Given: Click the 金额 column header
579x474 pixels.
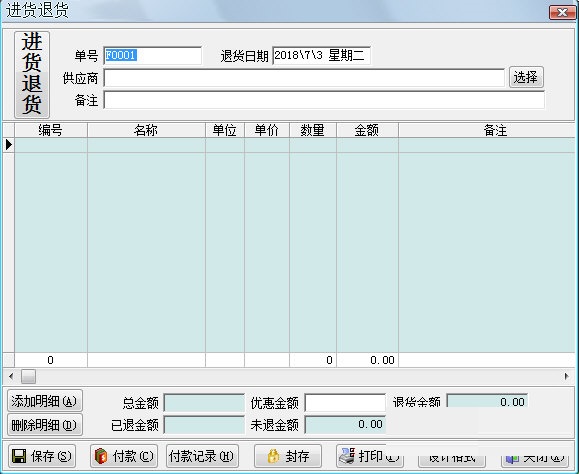Looking at the screenshot, I should [367, 130].
